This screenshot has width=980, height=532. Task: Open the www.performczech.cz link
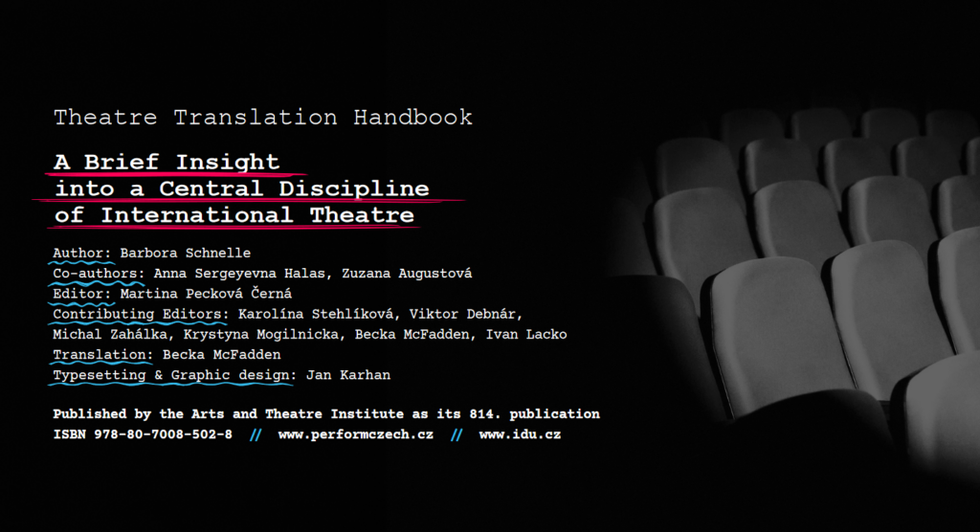tap(356, 434)
